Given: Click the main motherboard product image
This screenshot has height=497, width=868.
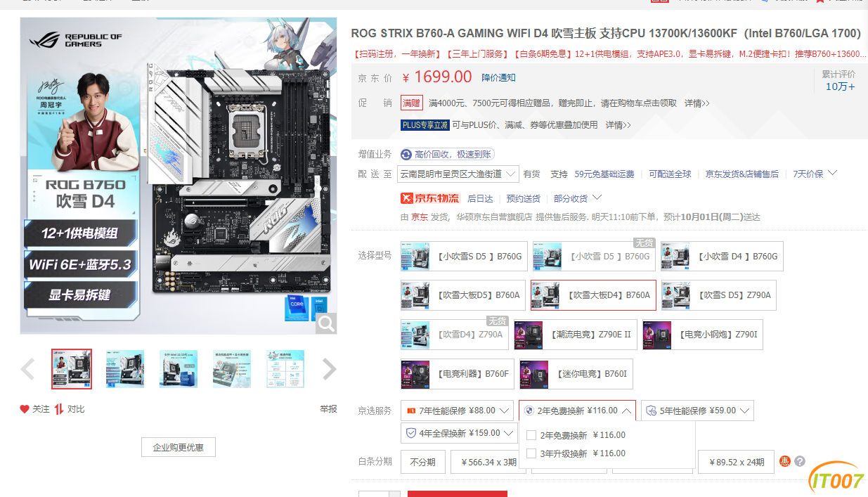Looking at the screenshot, I should click(179, 176).
